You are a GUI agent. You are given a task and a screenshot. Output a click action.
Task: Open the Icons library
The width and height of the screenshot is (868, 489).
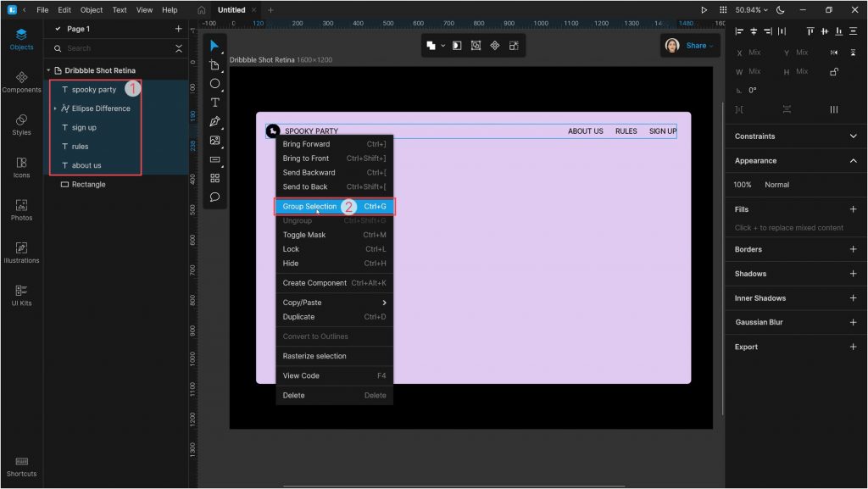[21, 167]
